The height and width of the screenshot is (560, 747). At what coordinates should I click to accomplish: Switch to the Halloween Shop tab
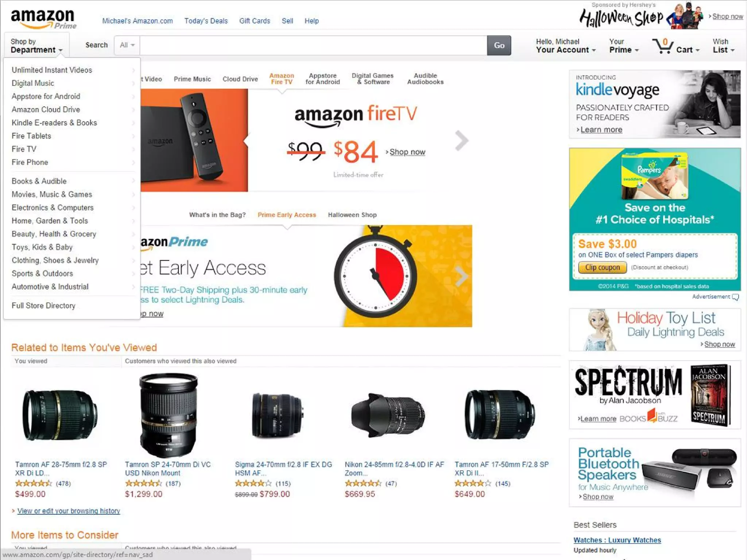pyautogui.click(x=352, y=215)
